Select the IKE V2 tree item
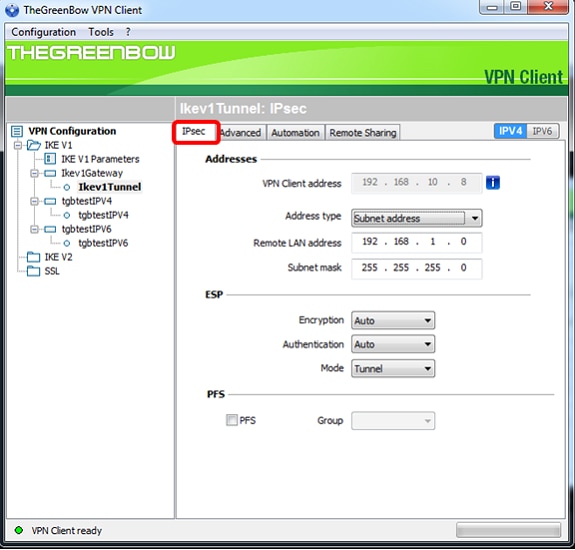The height and width of the screenshot is (550, 575). [58, 257]
